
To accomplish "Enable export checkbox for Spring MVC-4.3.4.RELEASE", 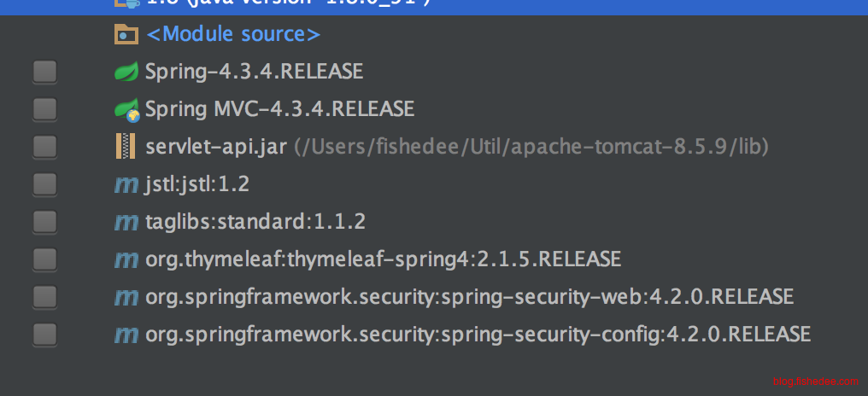I will click(x=44, y=109).
